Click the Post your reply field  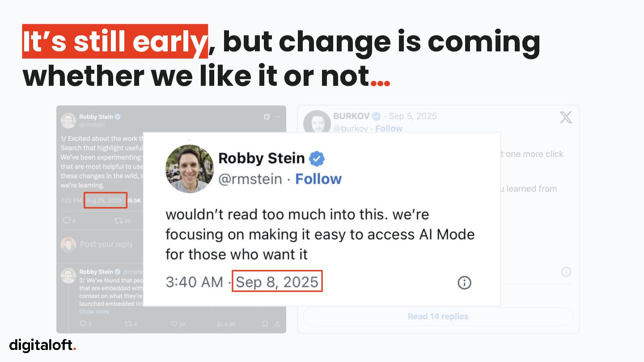pyautogui.click(x=106, y=244)
